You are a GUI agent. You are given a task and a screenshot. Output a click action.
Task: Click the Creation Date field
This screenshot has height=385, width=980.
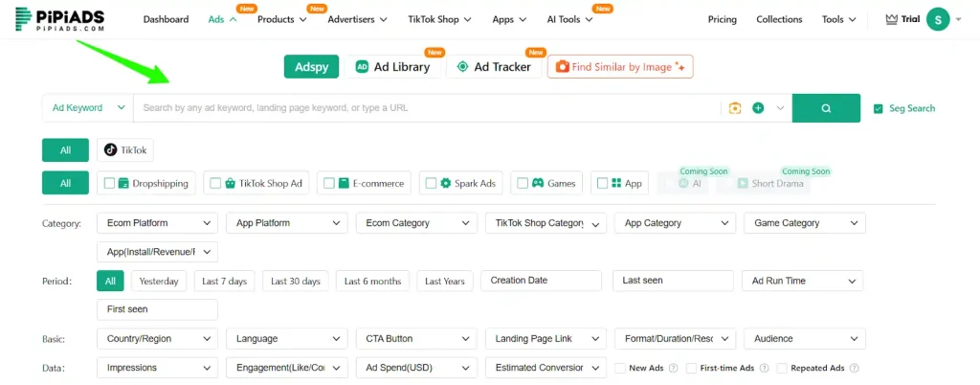coord(542,281)
